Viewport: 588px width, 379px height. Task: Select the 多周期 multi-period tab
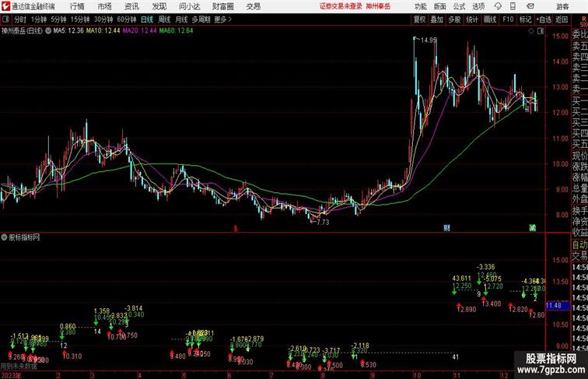click(201, 19)
